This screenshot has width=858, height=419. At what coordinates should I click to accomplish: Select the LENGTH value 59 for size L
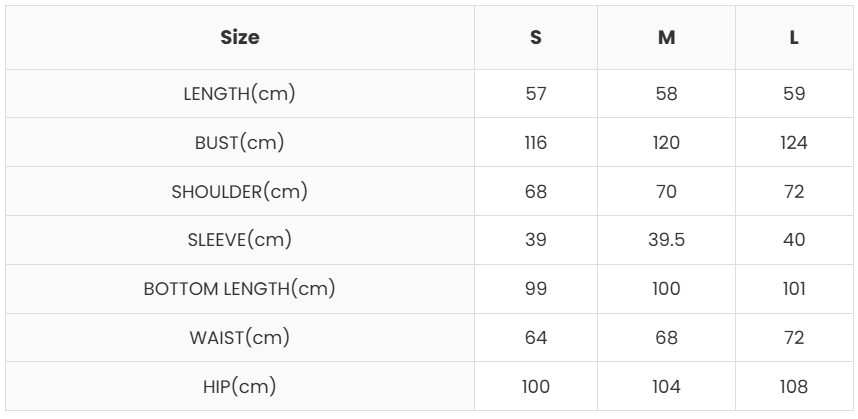click(x=794, y=94)
